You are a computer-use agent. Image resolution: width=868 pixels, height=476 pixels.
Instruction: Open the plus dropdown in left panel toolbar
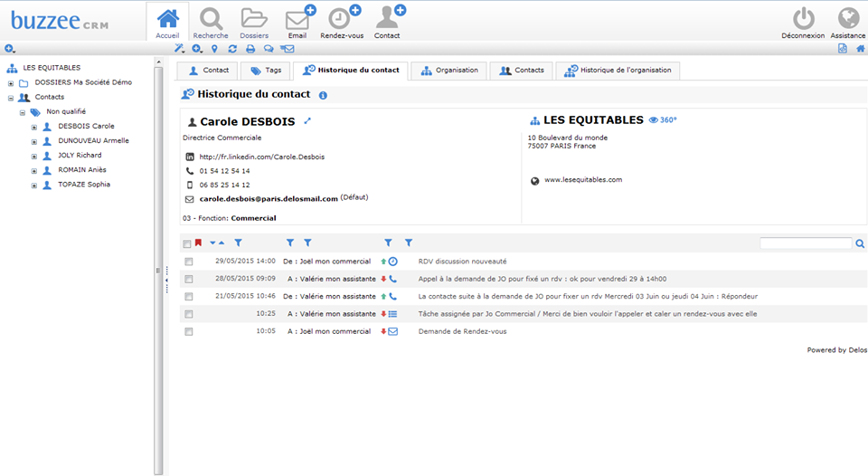9,49
